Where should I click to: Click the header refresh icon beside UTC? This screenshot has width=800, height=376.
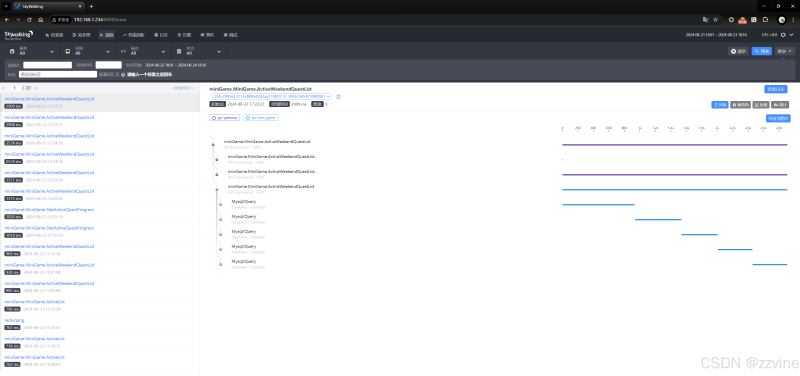point(784,35)
